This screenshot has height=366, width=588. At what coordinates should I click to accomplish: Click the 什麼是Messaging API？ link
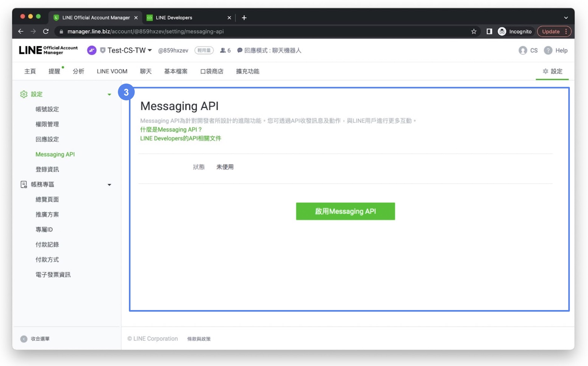click(x=171, y=130)
